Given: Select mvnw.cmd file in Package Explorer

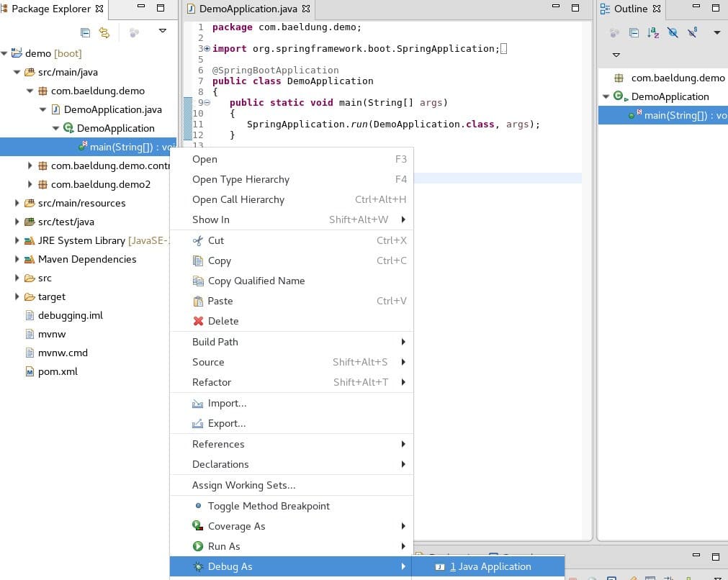Looking at the screenshot, I should (63, 353).
